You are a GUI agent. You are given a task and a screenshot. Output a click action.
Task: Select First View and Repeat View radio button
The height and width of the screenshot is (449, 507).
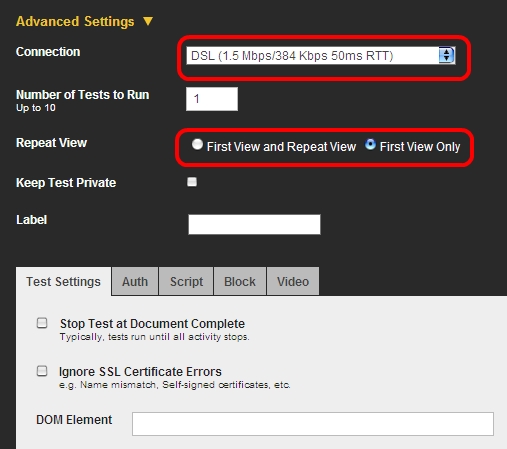tap(197, 145)
